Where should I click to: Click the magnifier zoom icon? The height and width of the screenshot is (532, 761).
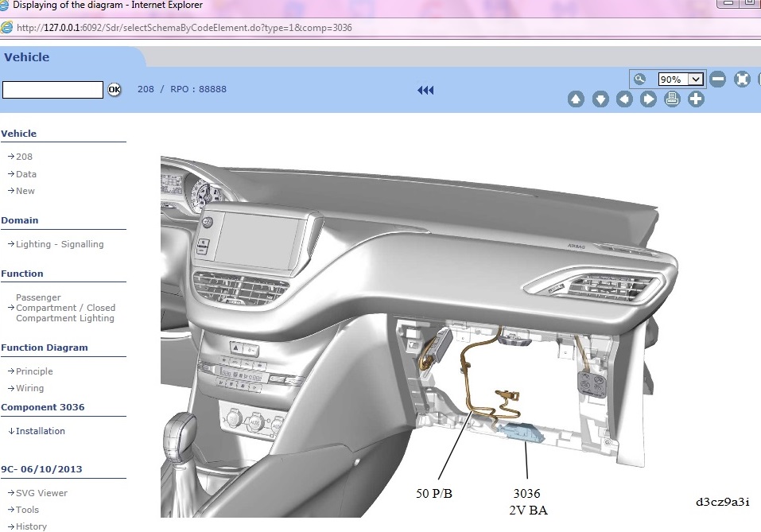click(639, 79)
